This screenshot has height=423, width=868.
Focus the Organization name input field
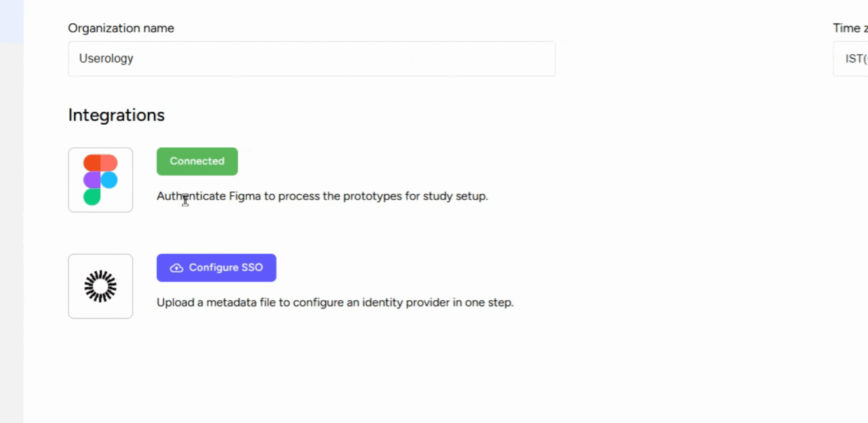click(x=312, y=59)
